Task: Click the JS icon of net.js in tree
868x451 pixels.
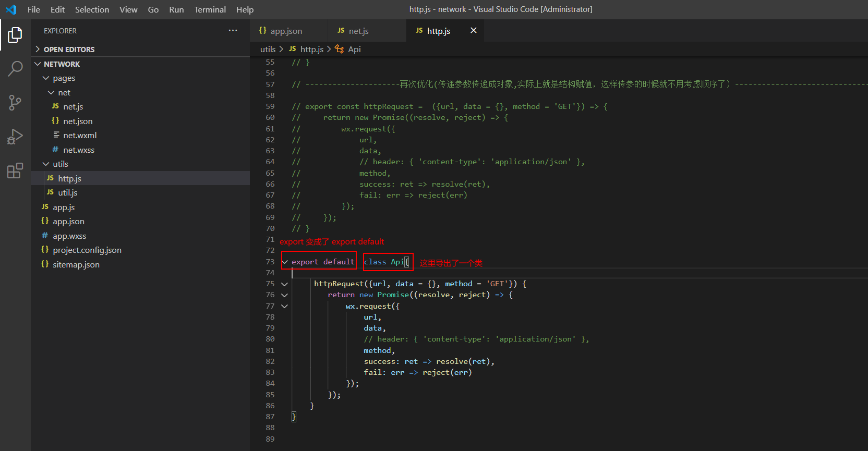Action: point(55,106)
